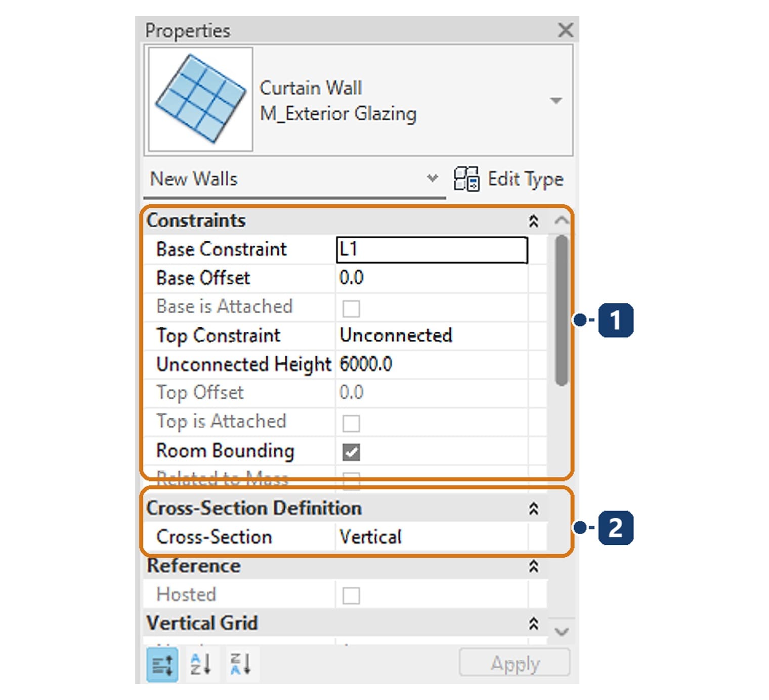The image size is (769, 700).
Task: Open the Edit Type dialog icon
Action: (x=466, y=179)
